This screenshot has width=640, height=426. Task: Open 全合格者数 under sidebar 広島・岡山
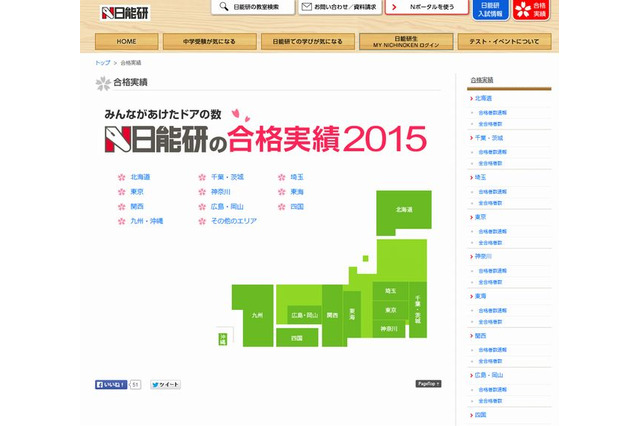[x=490, y=401]
